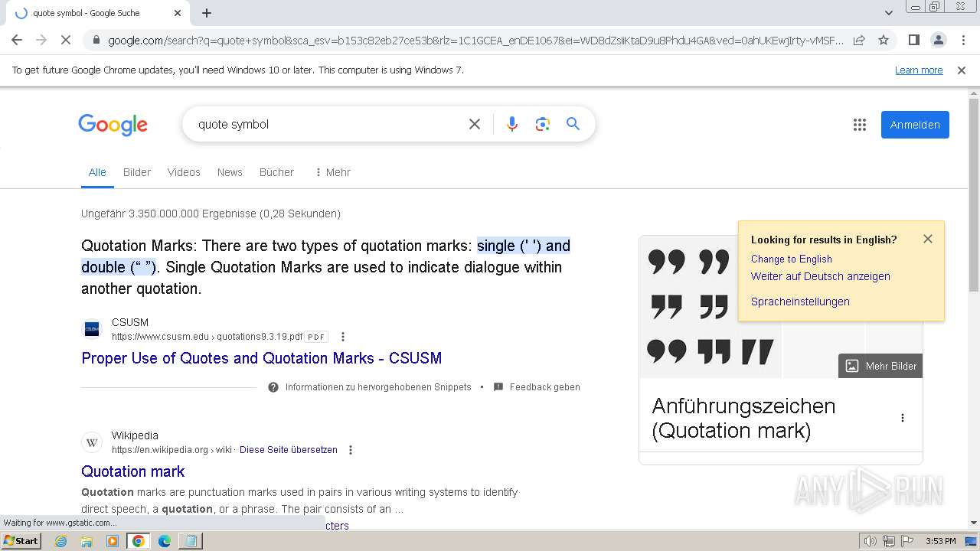
Task: Open Windows Media Player from taskbar
Action: point(113,541)
